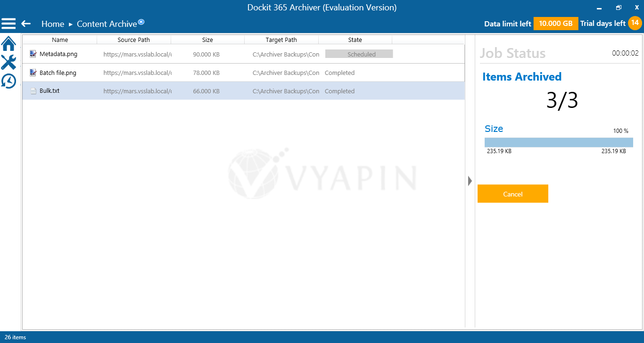This screenshot has width=644, height=343.
Task: Open the hamburger menu
Action: tap(8, 24)
